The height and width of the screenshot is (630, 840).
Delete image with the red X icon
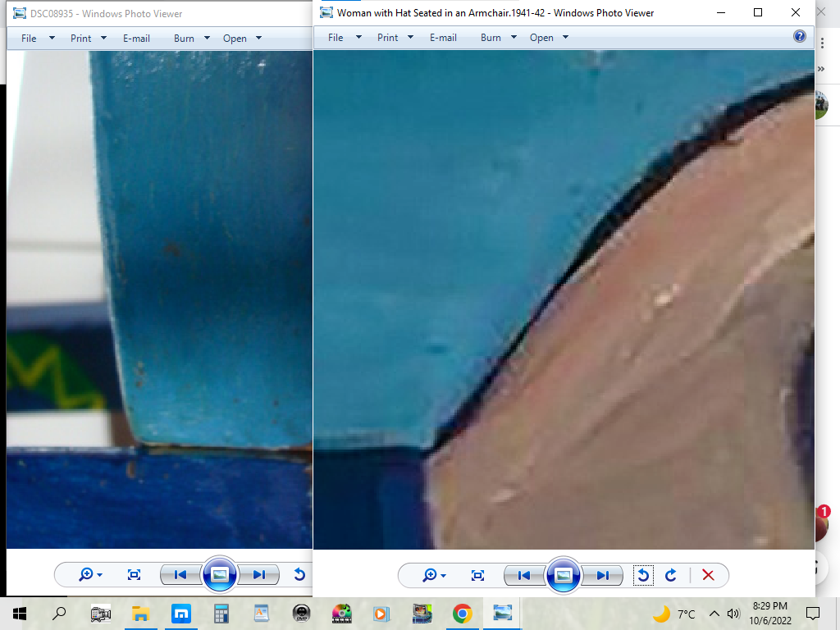pyautogui.click(x=708, y=575)
